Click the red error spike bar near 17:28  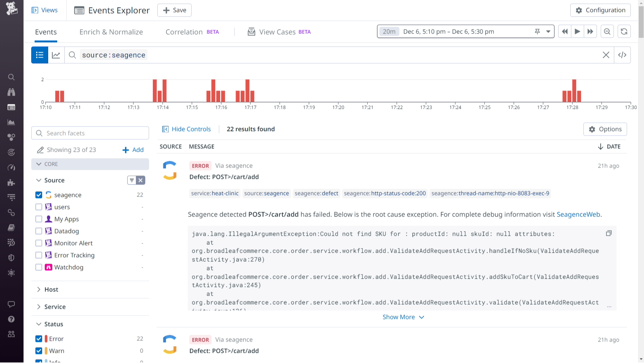click(x=574, y=88)
